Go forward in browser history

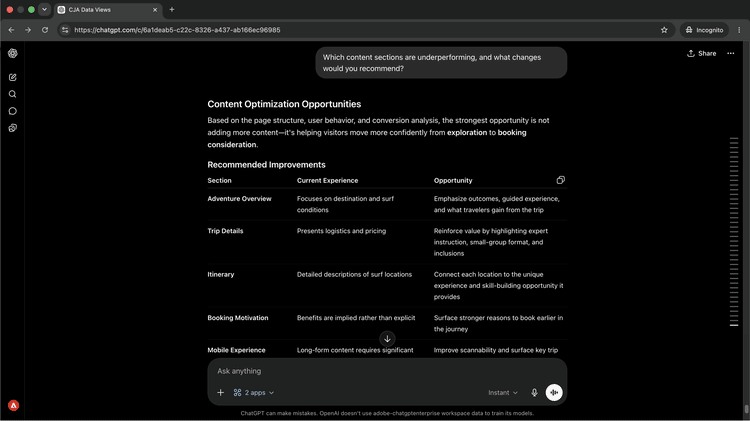tap(28, 30)
